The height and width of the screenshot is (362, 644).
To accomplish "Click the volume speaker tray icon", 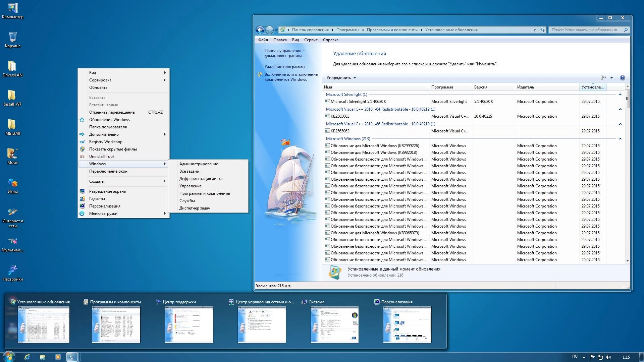I will click(608, 357).
